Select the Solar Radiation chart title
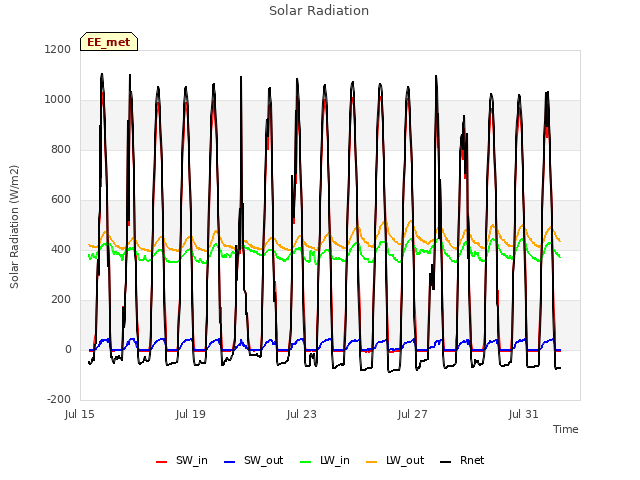 [319, 11]
